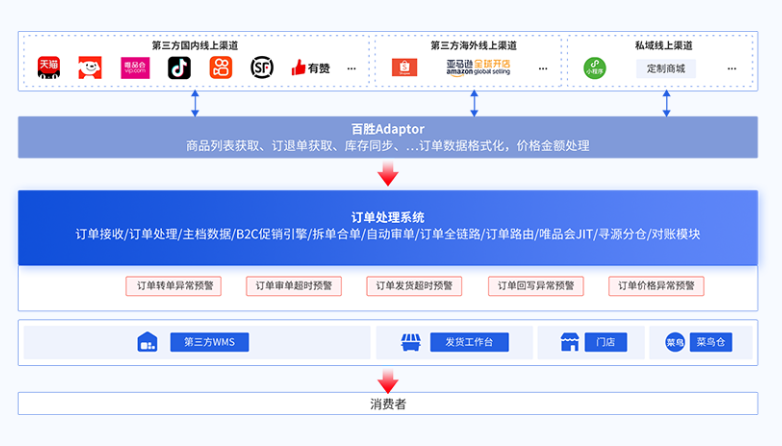This screenshot has height=446, width=782.
Task: Click the warehouse icon beside 第三方WMS
Action: [147, 342]
